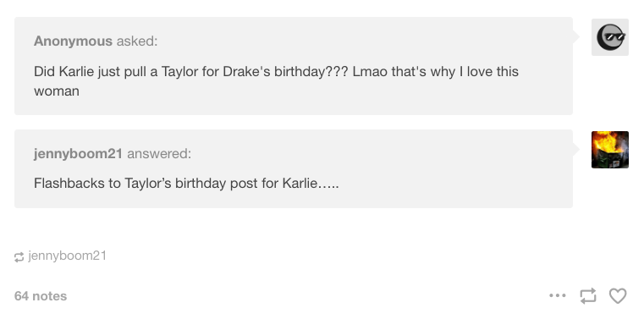
Task: Click the answer about Taylor's birthday post
Action: (186, 183)
